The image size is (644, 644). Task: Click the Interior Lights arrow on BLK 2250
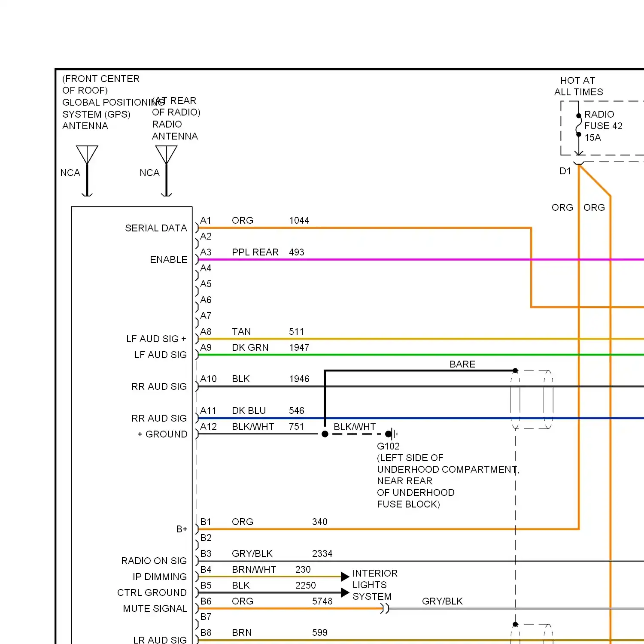pyautogui.click(x=345, y=592)
